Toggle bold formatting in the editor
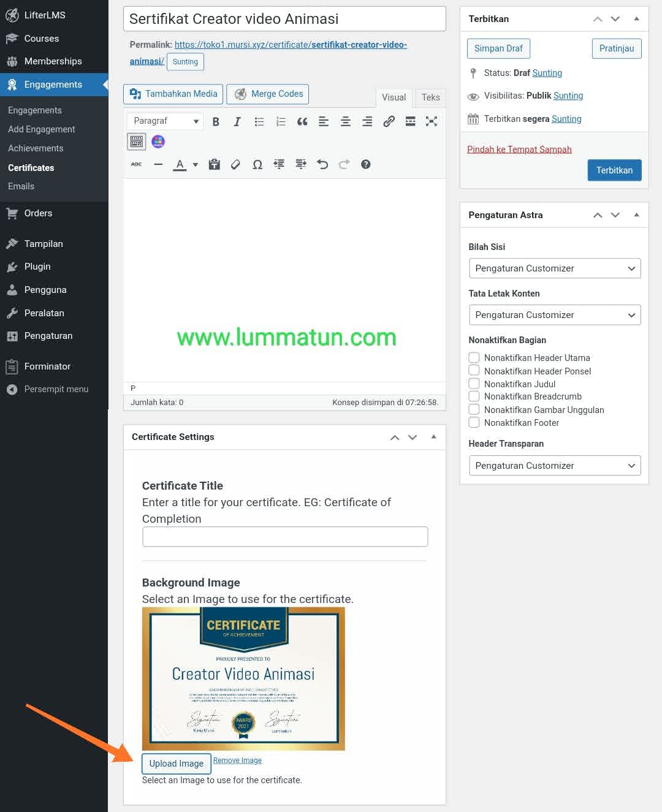662x812 pixels. [x=216, y=121]
